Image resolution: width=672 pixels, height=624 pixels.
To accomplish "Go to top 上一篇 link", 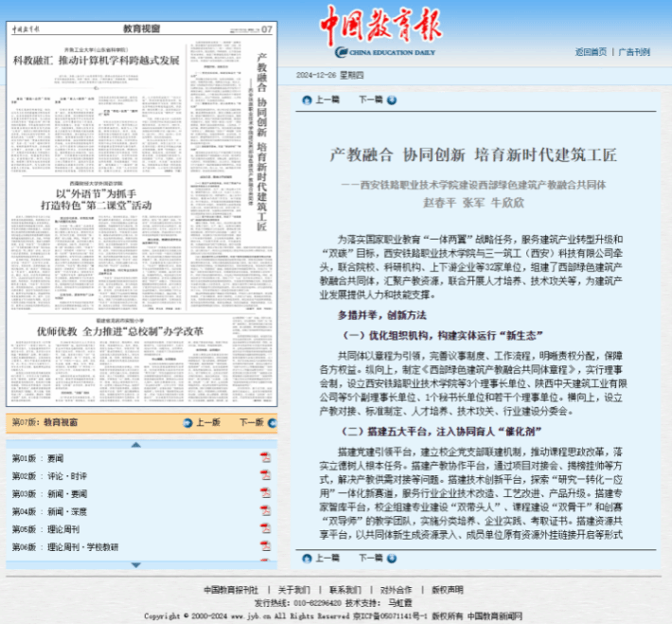I will [x=327, y=100].
